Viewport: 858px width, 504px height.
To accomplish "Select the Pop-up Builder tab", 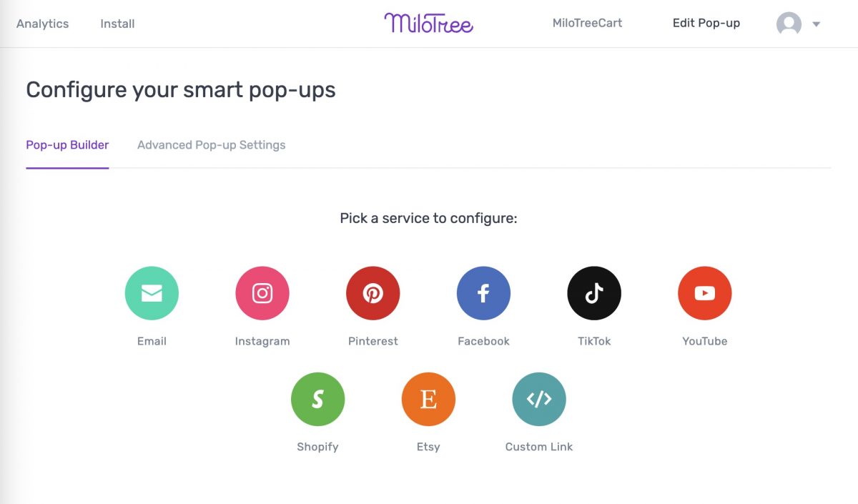I will click(67, 145).
